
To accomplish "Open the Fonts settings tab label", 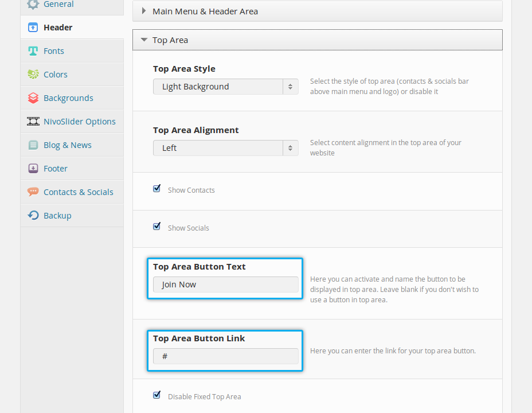I will (54, 51).
